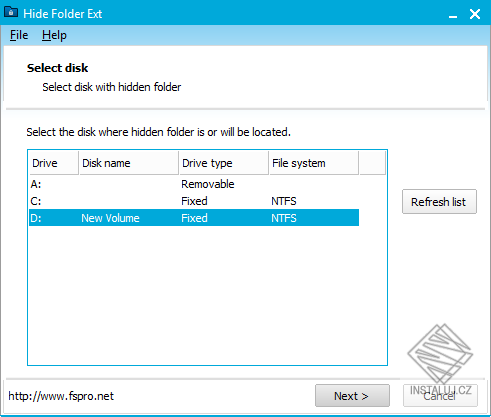Screen dimensions: 491x417
Task: Sort by the Drive column header
Action: (x=54, y=163)
